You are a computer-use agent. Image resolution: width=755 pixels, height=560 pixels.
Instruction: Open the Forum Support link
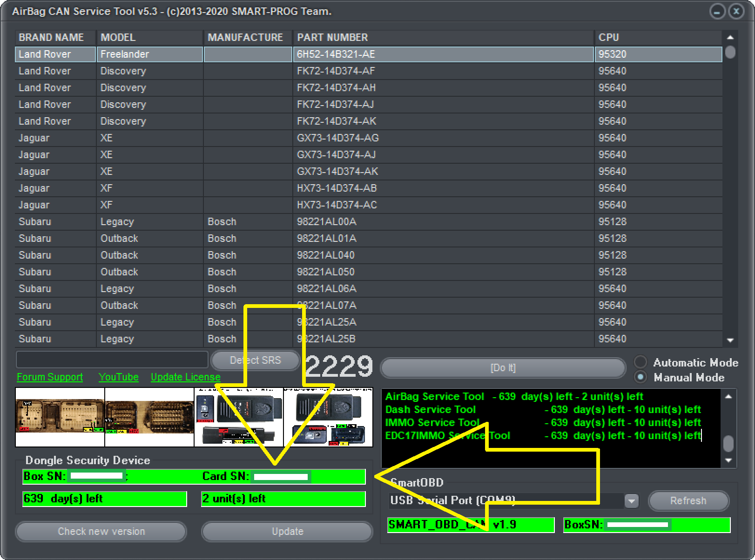(50, 377)
